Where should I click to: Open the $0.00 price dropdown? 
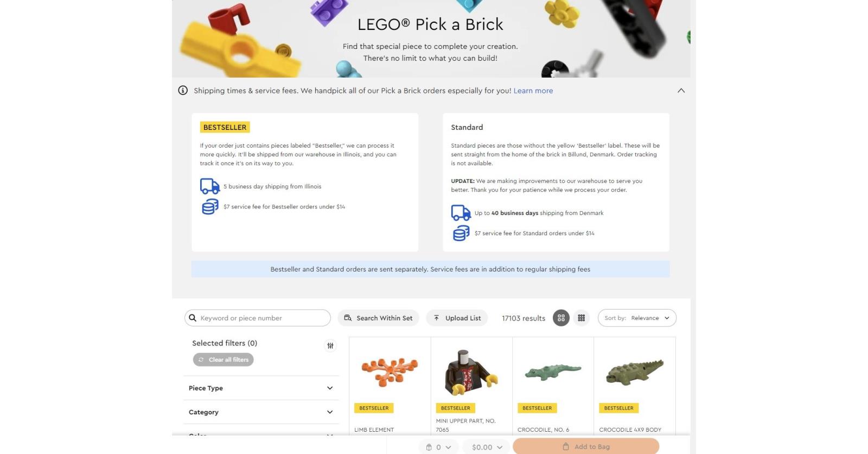click(484, 447)
